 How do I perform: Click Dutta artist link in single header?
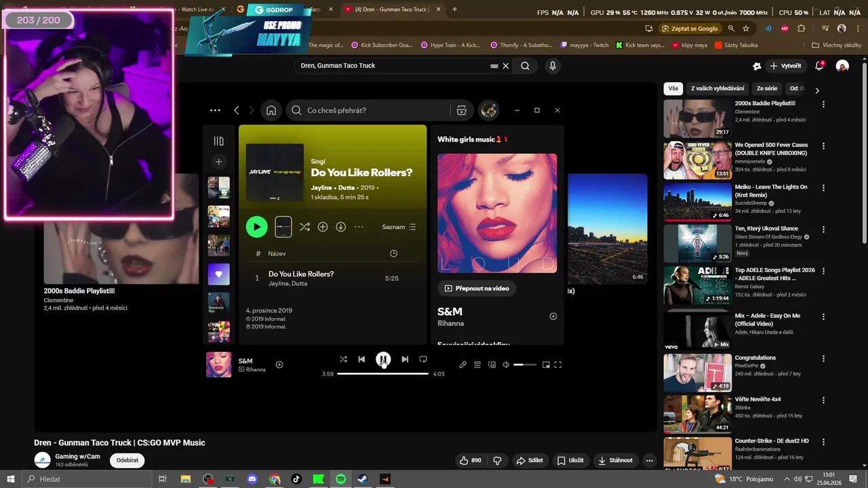pyautogui.click(x=347, y=188)
